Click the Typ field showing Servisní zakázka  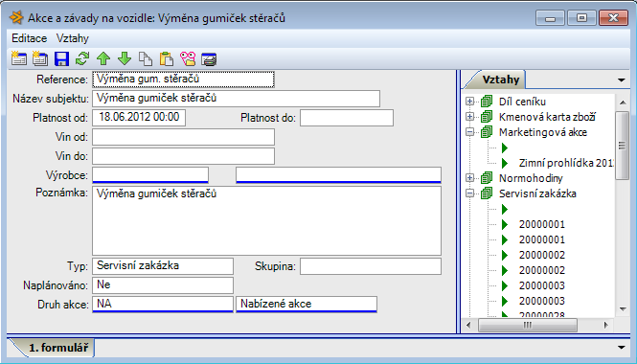(163, 266)
